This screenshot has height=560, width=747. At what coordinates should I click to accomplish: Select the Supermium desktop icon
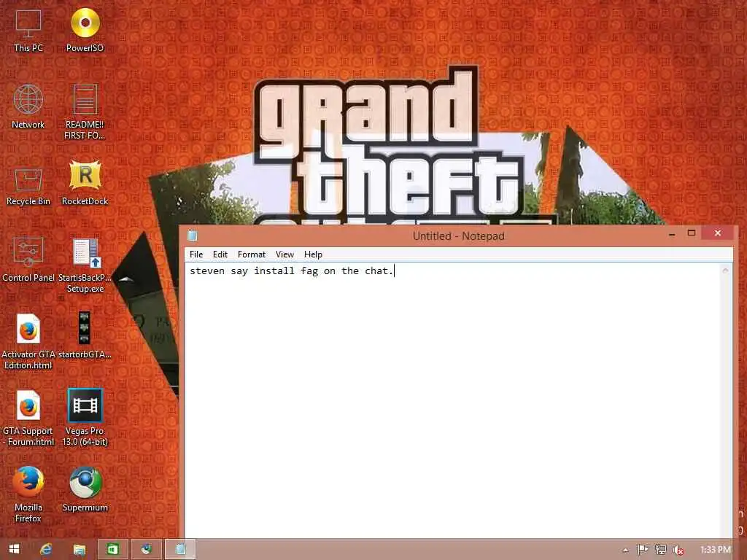coord(85,489)
